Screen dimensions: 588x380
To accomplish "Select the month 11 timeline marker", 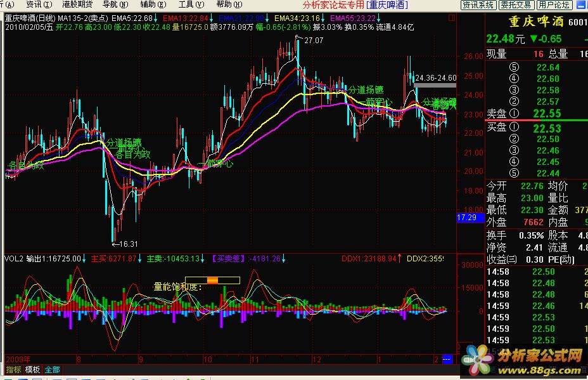I will [255, 360].
